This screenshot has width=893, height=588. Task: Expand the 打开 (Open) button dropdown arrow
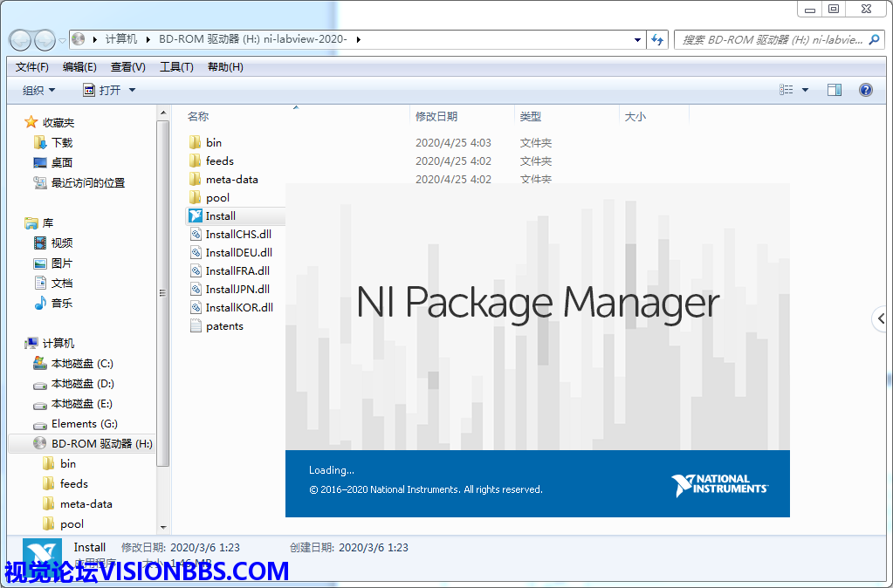[x=133, y=90]
